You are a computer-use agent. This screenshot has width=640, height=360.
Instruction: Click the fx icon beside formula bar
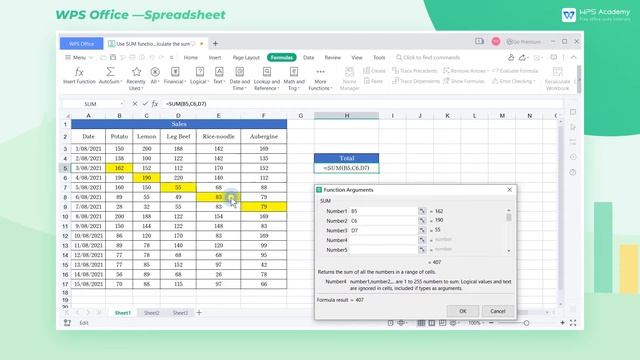(x=155, y=104)
